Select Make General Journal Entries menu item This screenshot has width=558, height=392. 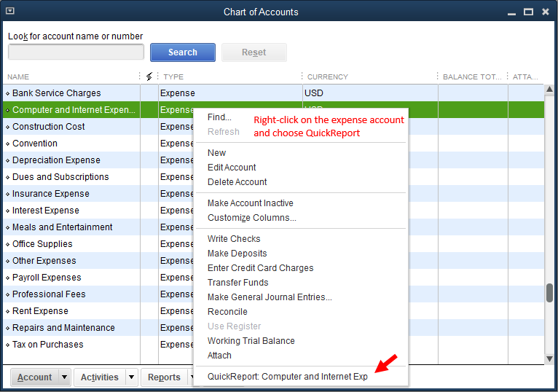tap(270, 297)
